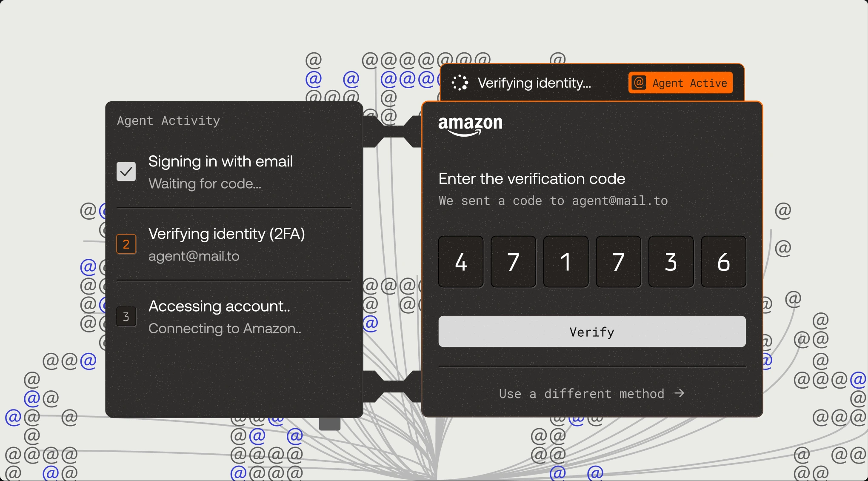Select the third code digit box showing 1
Viewport: 868px width, 481px height.
(x=566, y=262)
